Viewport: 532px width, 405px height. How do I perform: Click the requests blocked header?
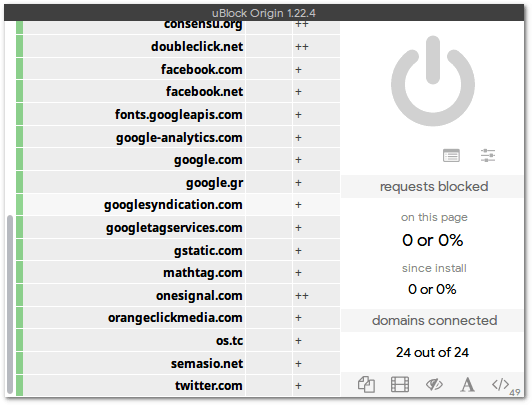click(x=433, y=187)
